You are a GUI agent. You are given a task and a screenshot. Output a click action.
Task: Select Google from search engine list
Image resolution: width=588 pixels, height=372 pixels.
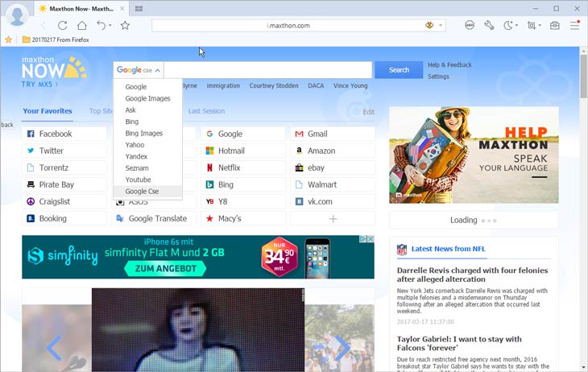coord(136,87)
